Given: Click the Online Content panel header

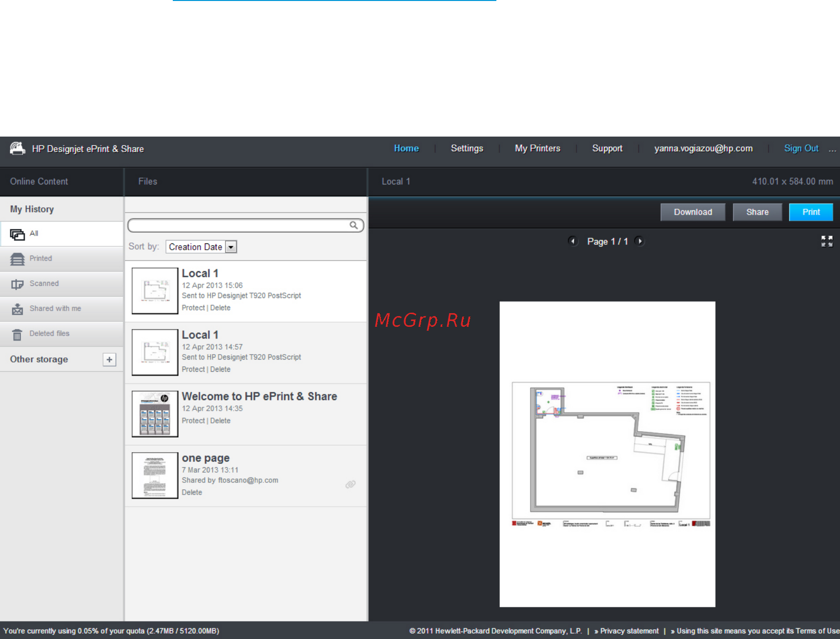Looking at the screenshot, I should (x=39, y=181).
